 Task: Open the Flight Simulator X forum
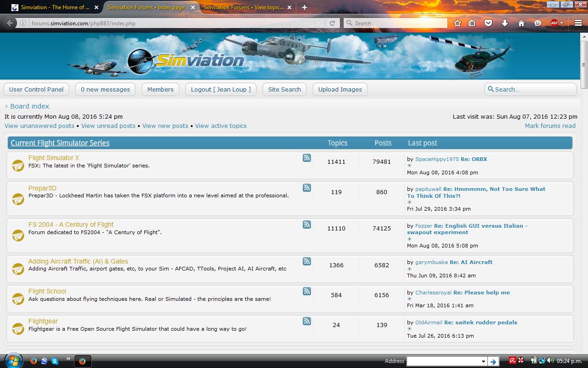(54, 158)
